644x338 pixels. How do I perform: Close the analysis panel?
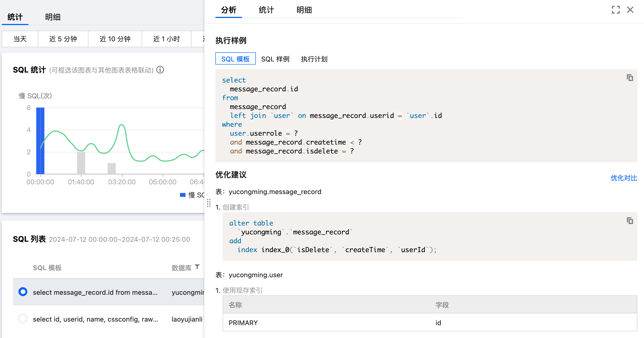(x=630, y=10)
